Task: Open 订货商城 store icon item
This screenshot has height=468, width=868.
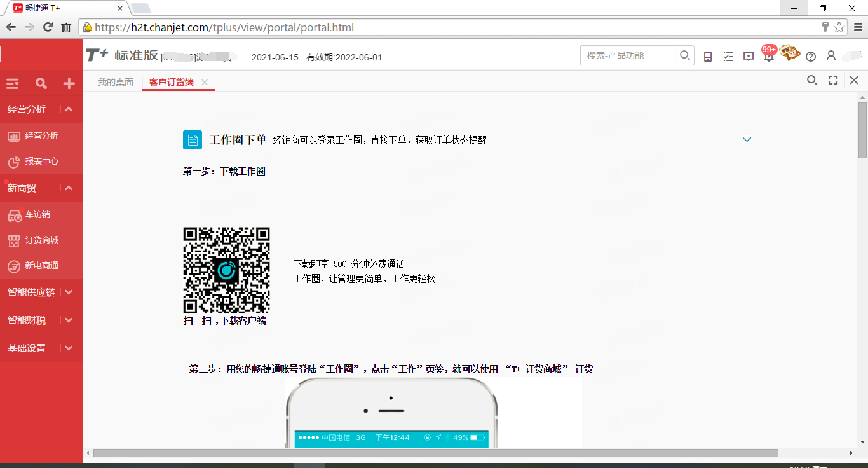Action: click(14, 240)
